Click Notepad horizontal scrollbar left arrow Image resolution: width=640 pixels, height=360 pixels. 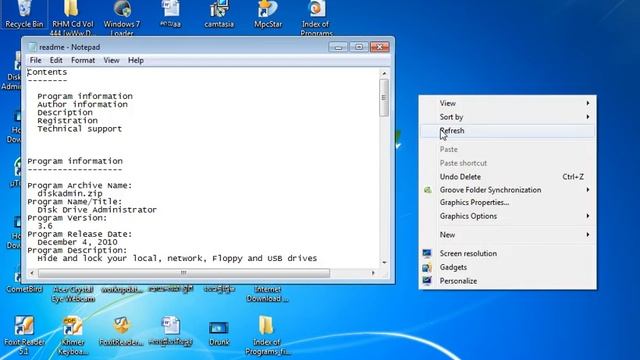32,273
